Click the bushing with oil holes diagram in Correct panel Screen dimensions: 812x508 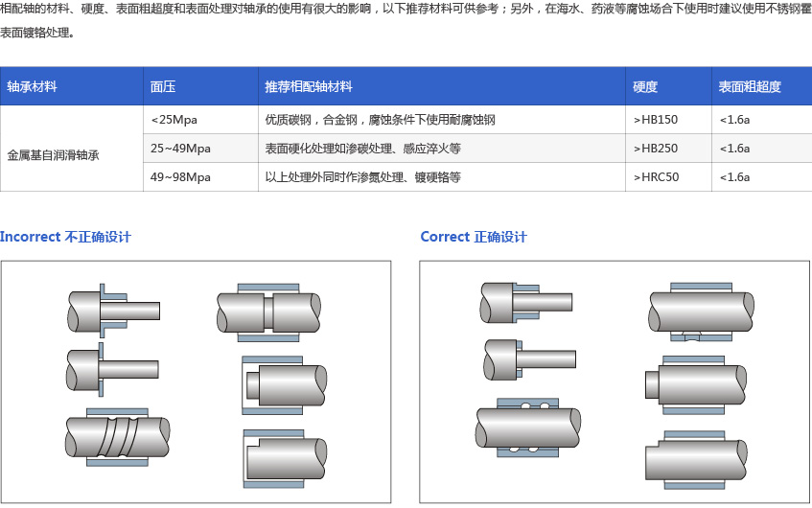pos(528,423)
